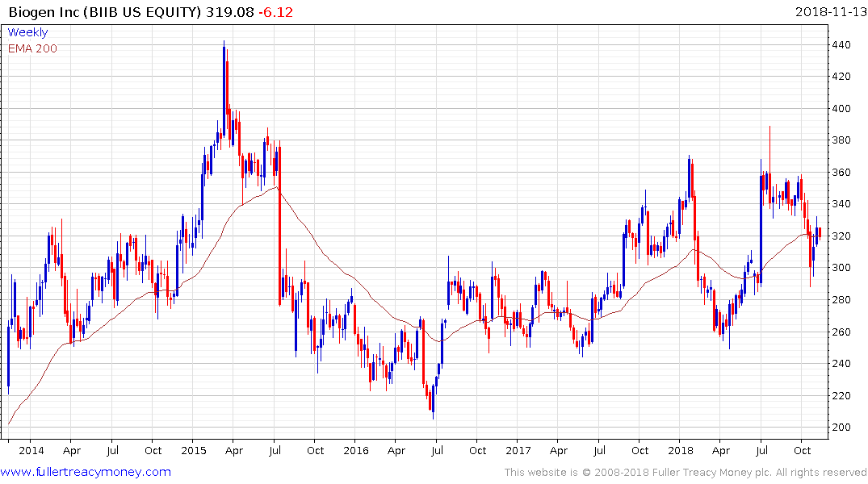Click the 400 price axis label
Viewport: 868px width, 484px height.
click(x=841, y=108)
